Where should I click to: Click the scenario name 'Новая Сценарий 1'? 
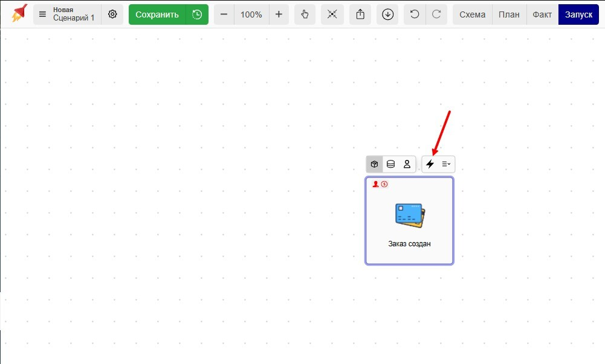click(74, 14)
